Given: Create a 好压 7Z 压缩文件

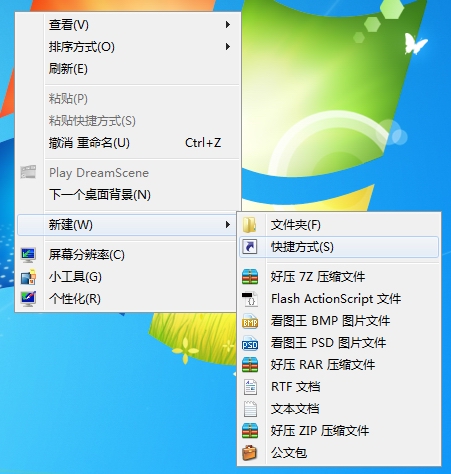Looking at the screenshot, I should 339,277.
